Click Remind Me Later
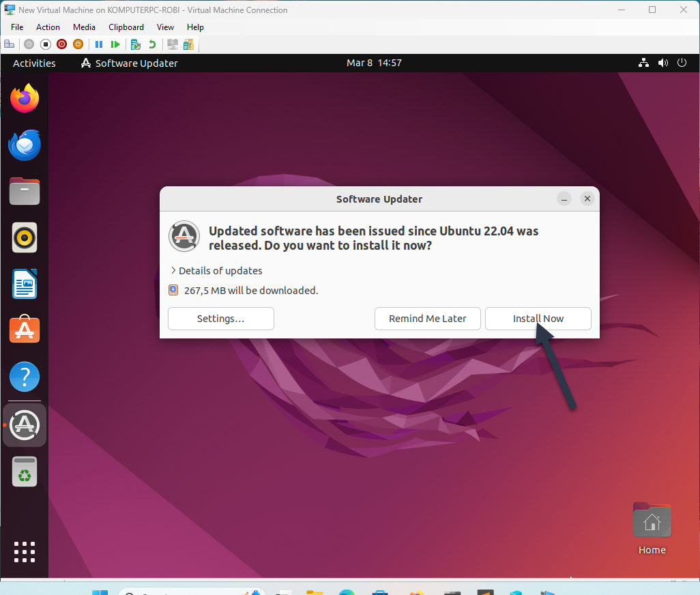Screen dimensions: 700x595 [x=427, y=319]
